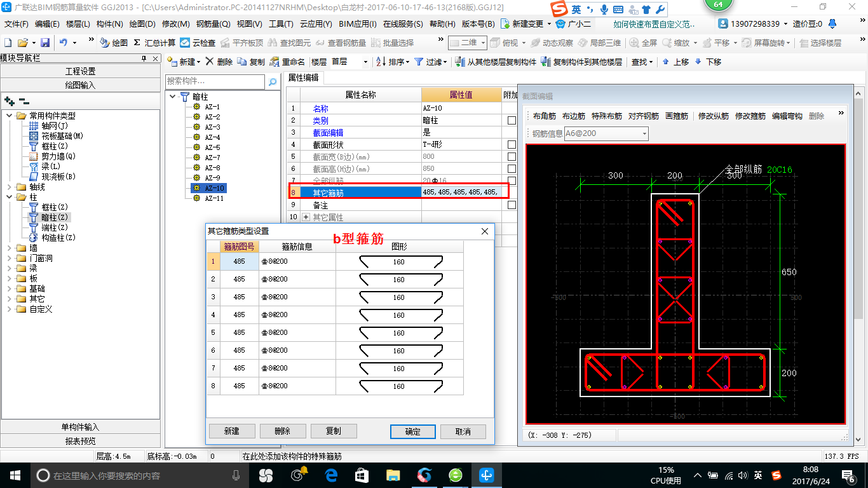Click the search magnifier in component search
868x488 pixels.
pyautogui.click(x=273, y=82)
